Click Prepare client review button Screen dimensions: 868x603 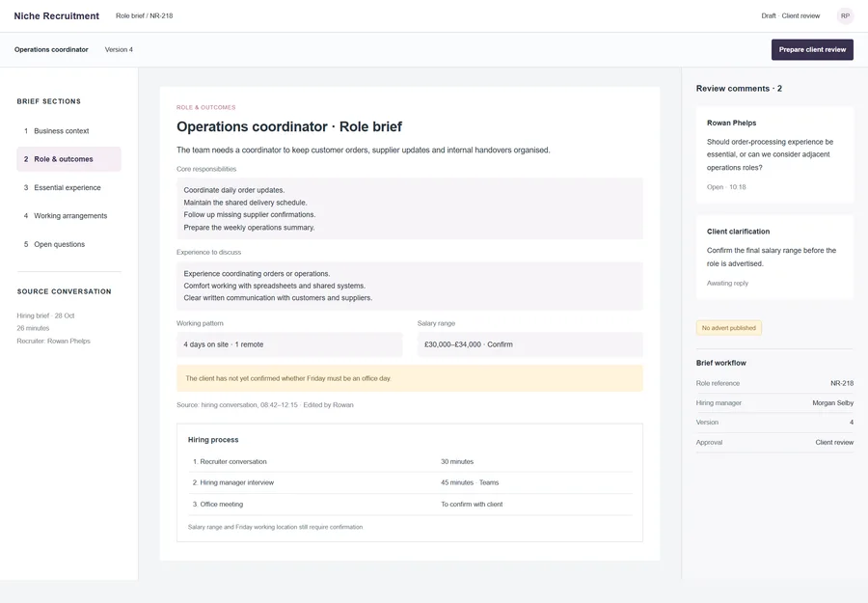pos(812,50)
